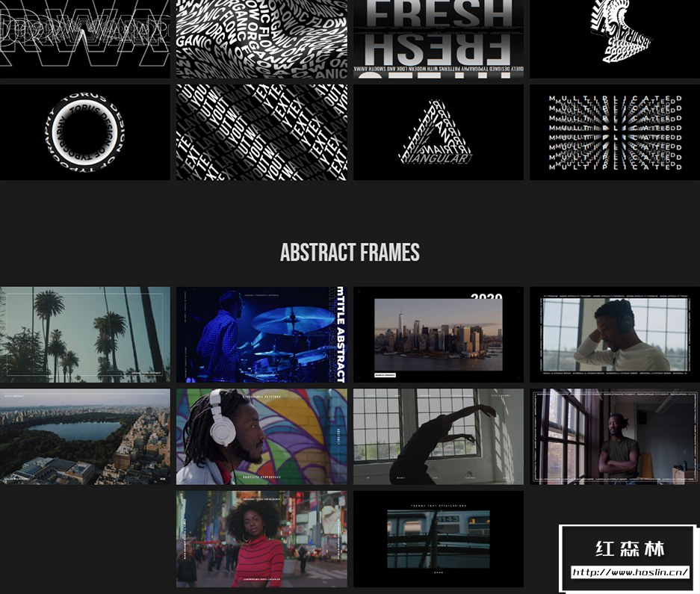Click the Abstract Frames heading
This screenshot has height=594, width=700.
(x=350, y=253)
